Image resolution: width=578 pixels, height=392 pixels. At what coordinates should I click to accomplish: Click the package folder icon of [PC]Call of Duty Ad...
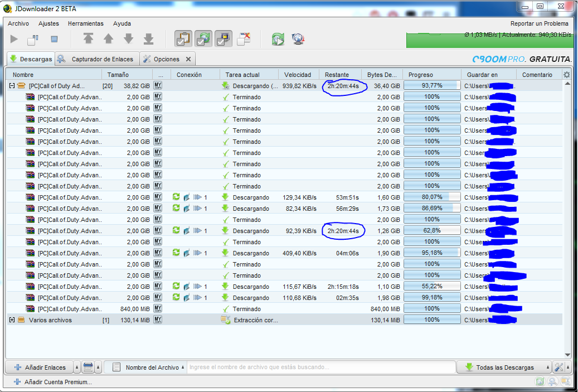click(21, 85)
